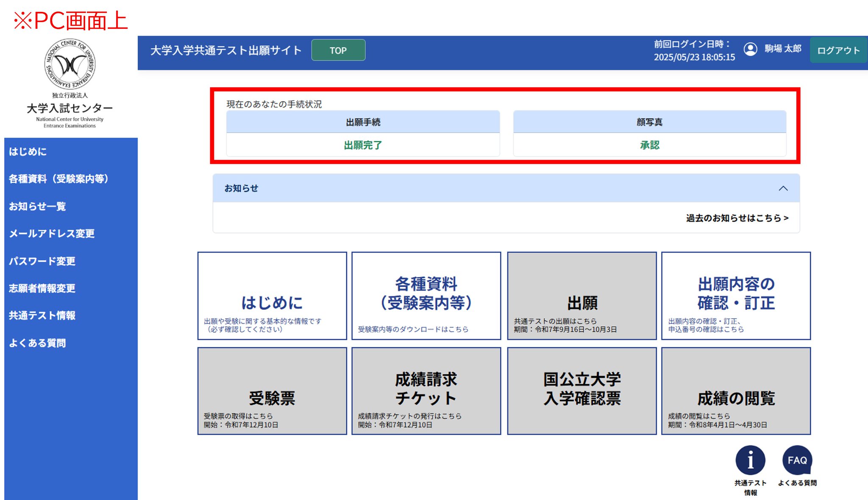Open the はじめに tile card
This screenshot has height=500, width=868.
(x=272, y=296)
